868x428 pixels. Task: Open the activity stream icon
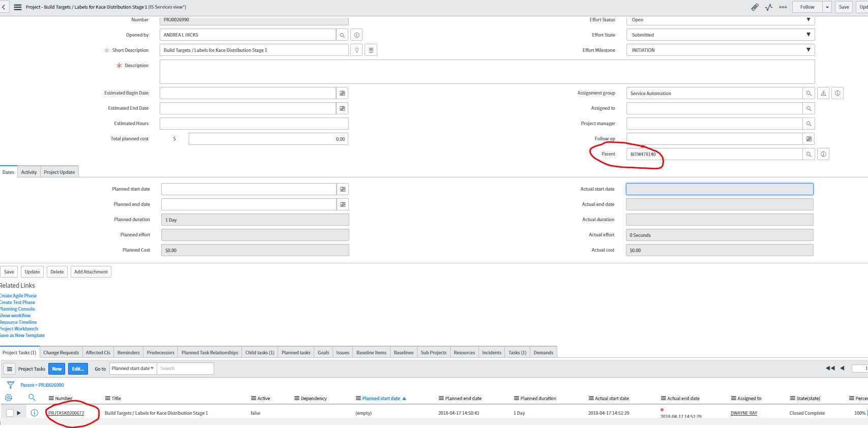coord(769,7)
